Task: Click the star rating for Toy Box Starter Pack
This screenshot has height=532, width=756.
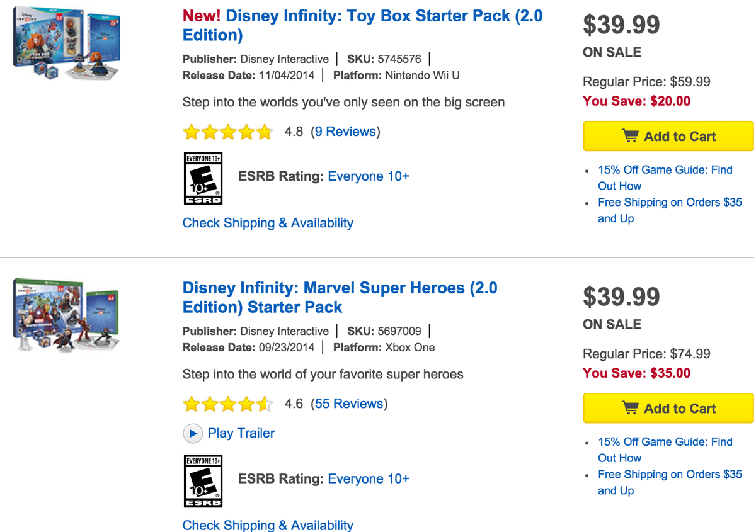Action: click(227, 132)
